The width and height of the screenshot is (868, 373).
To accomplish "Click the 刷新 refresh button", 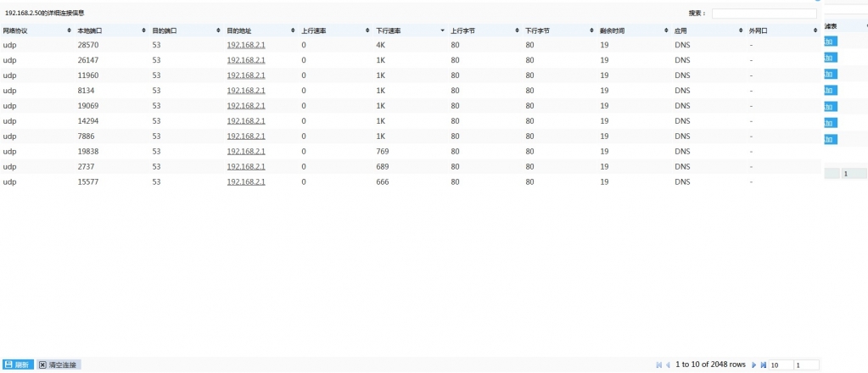I will [18, 365].
